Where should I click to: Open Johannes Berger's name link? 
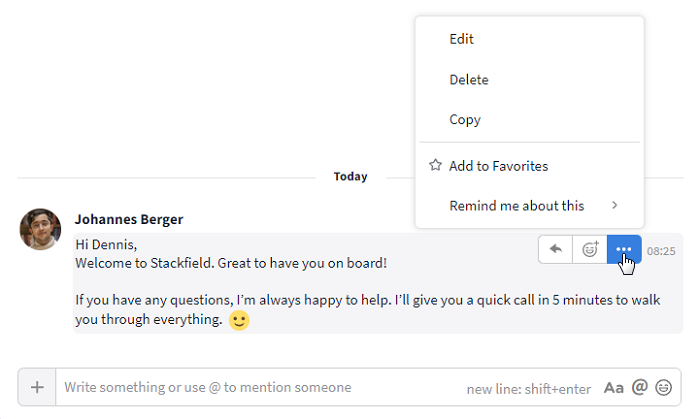129,219
